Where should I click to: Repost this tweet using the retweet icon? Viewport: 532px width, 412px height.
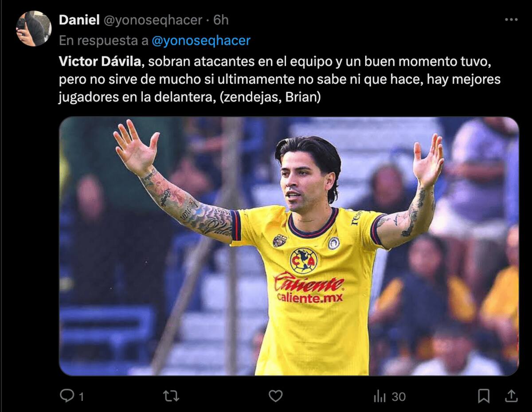[x=171, y=396]
